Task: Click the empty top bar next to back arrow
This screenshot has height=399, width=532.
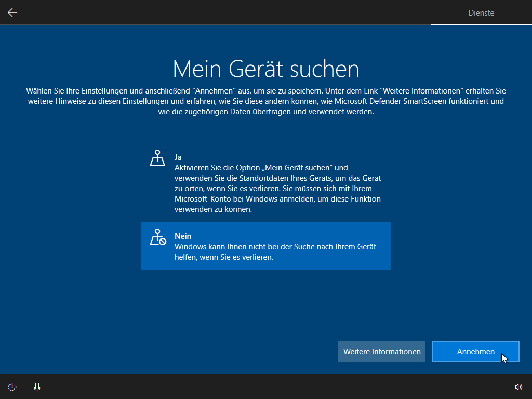Action: (x=208, y=12)
